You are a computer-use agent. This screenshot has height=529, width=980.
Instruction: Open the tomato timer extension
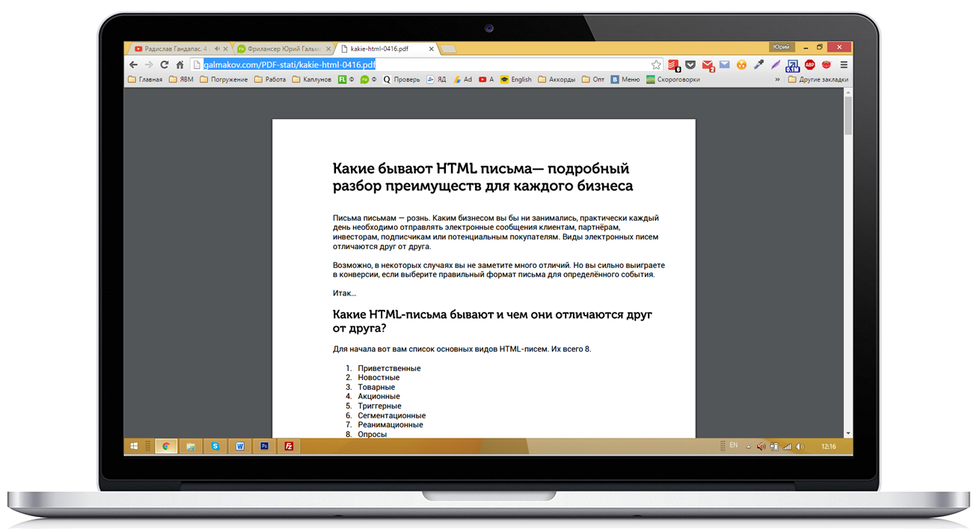(826, 65)
